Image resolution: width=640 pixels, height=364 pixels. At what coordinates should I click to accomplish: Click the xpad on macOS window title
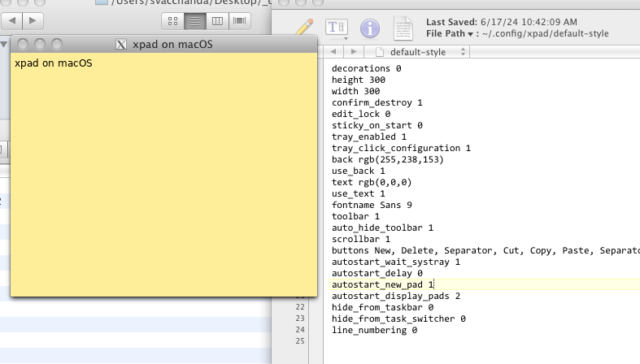tap(172, 44)
